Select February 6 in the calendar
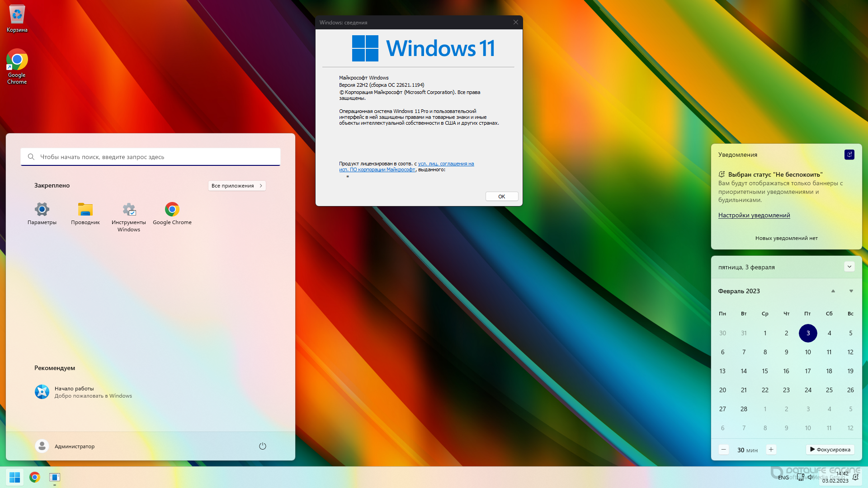Image resolution: width=868 pixels, height=488 pixels. (x=722, y=352)
